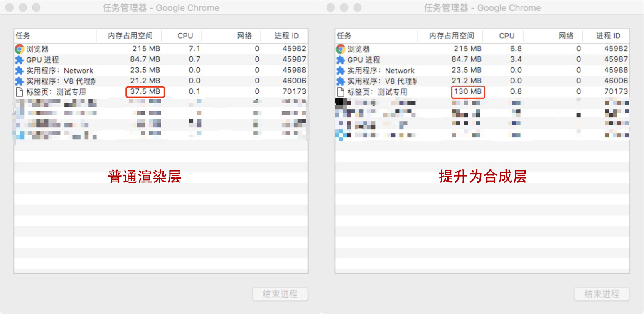Sort by 内存占用空间 column in right window
The height and width of the screenshot is (314, 644).
point(450,36)
